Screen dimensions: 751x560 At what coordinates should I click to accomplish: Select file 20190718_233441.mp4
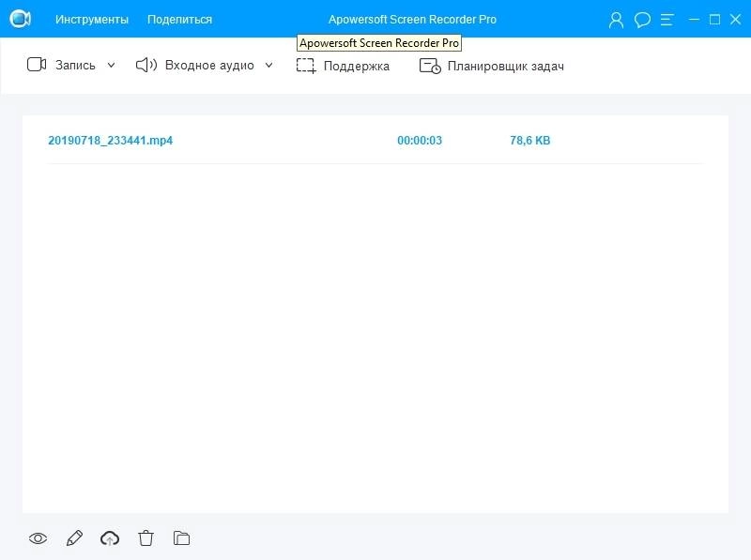110,141
